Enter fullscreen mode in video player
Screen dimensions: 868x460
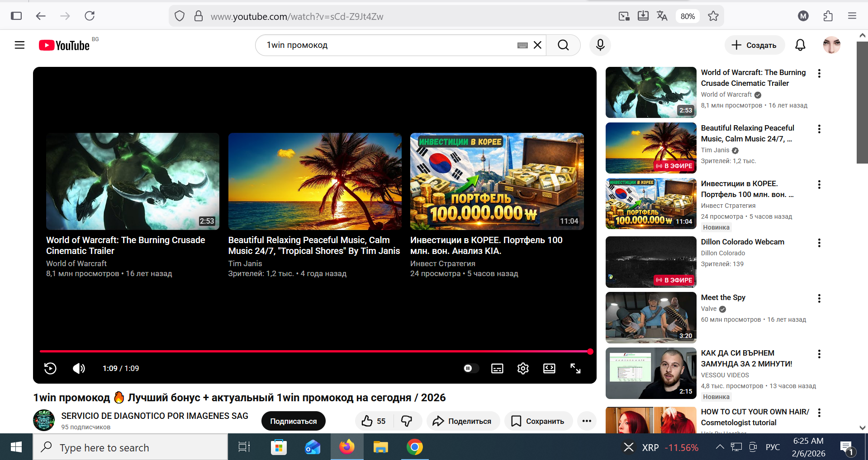(x=575, y=368)
